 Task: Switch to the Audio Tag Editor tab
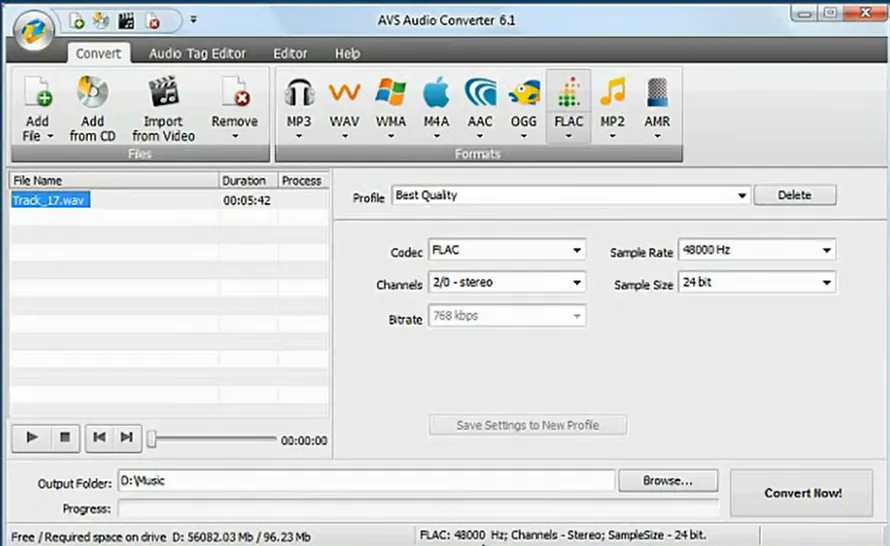click(x=197, y=53)
